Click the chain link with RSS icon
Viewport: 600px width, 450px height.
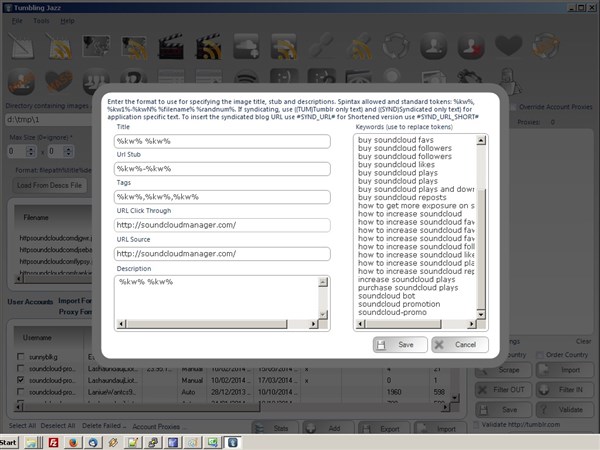pos(359,46)
